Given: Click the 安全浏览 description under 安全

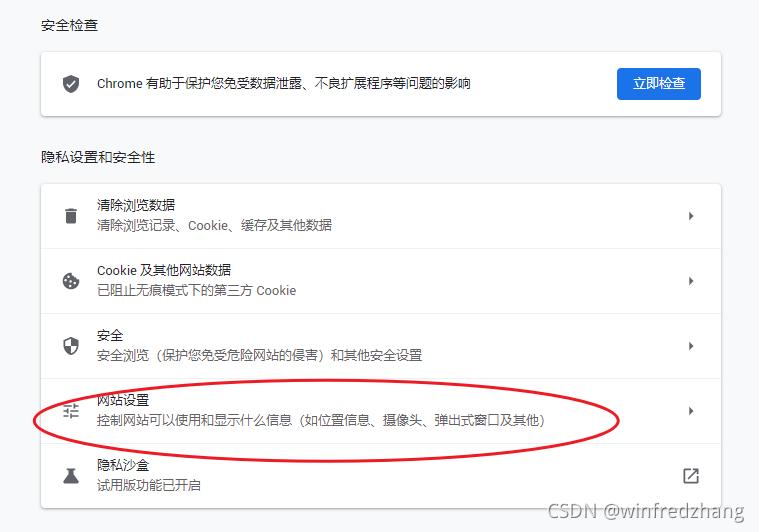Looking at the screenshot, I should coord(259,355).
